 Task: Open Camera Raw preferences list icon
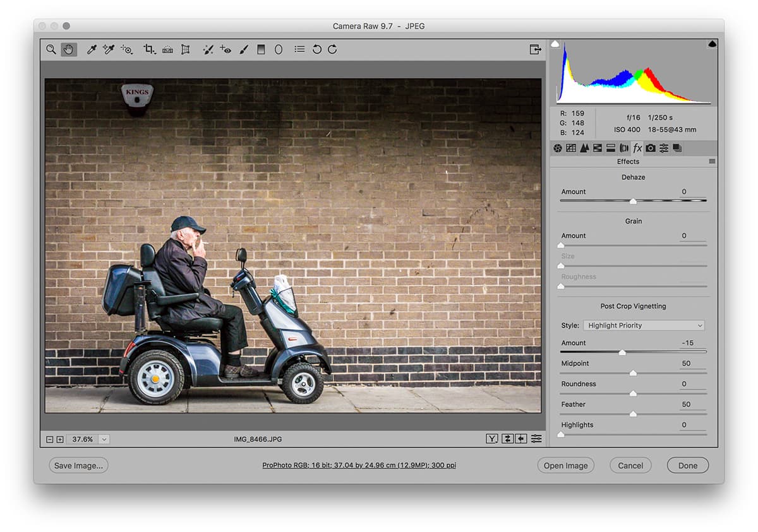pyautogui.click(x=299, y=49)
